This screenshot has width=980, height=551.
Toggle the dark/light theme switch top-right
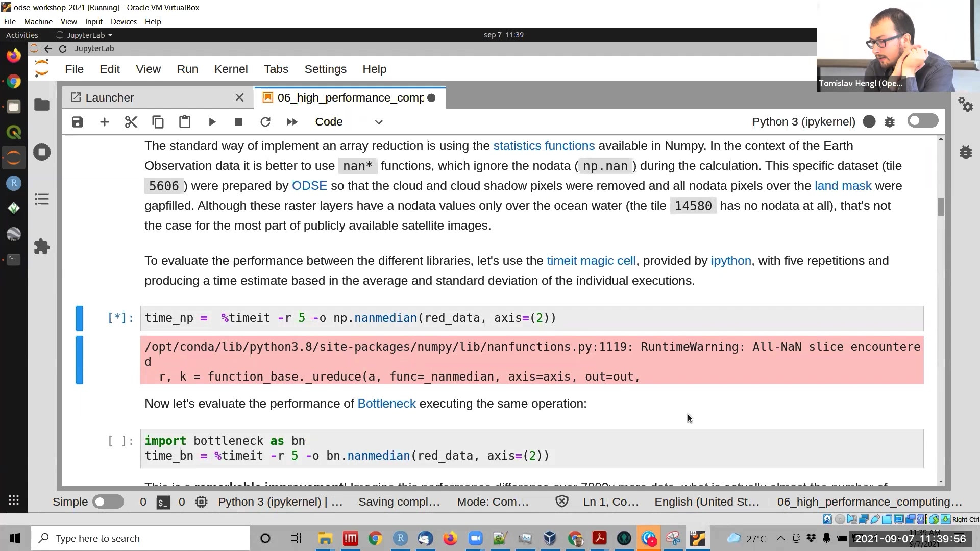[923, 121]
